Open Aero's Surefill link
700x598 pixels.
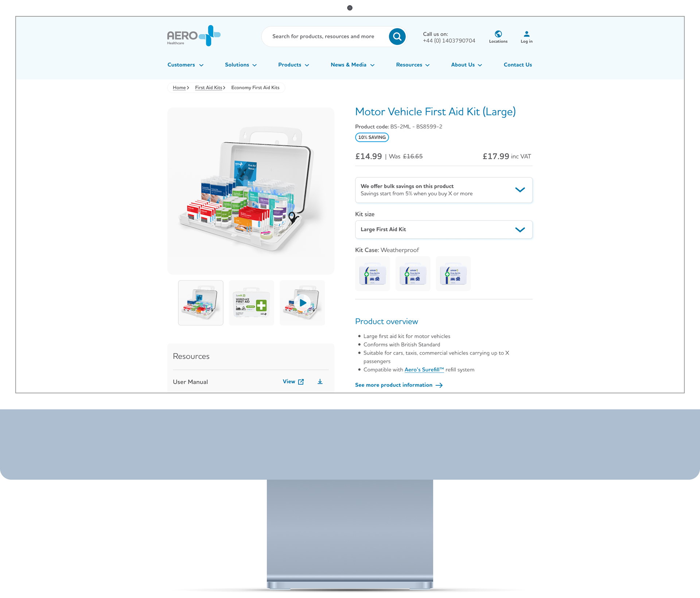tap(424, 370)
